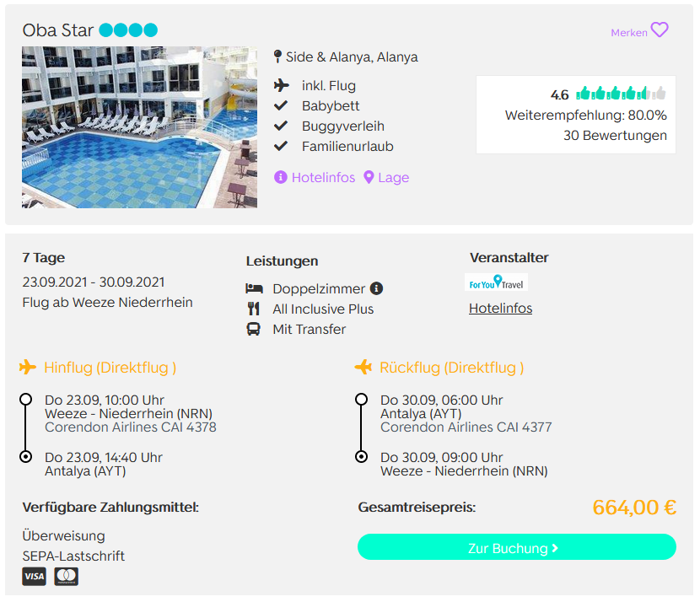Click the Hinflug airplane icon
This screenshot has width=700, height=602.
(28, 368)
